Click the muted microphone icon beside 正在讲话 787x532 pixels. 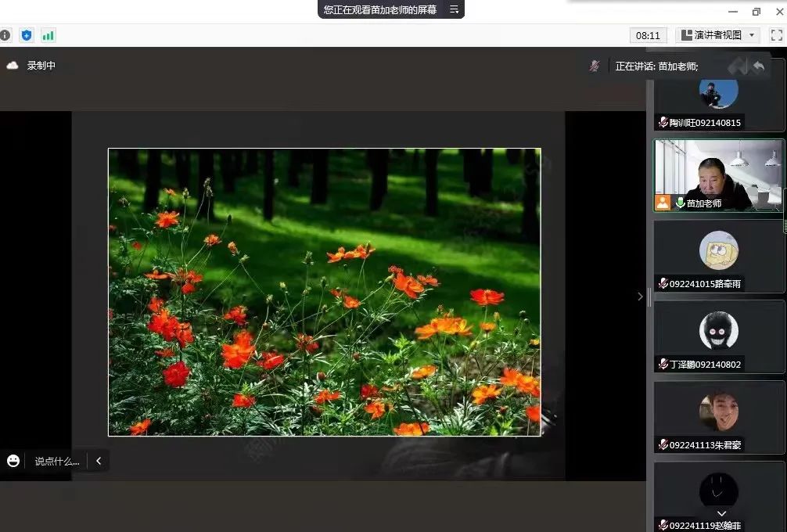pyautogui.click(x=595, y=66)
